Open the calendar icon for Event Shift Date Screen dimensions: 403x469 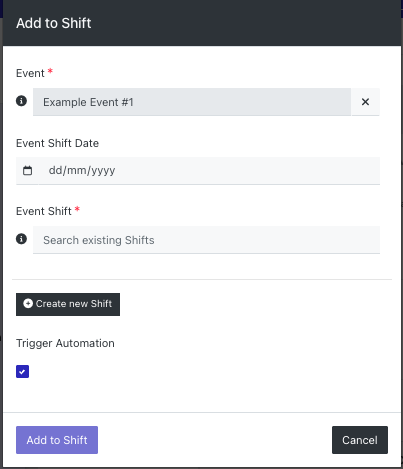(27, 171)
